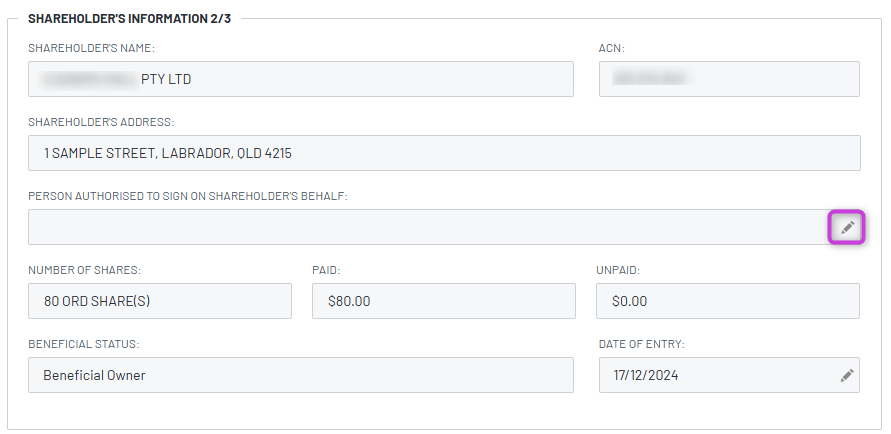Viewport: 891px width, 434px height.
Task: Click the "Unpaid:" label text
Action: point(619,270)
